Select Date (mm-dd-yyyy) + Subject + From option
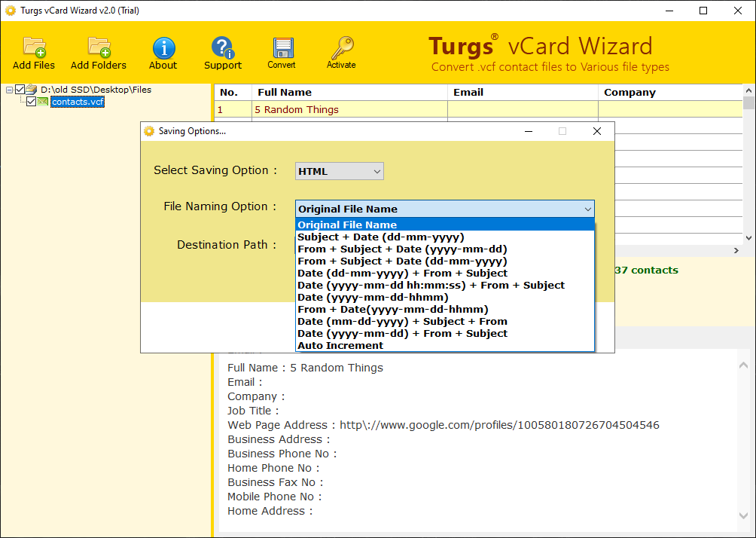The width and height of the screenshot is (756, 538). pos(445,321)
